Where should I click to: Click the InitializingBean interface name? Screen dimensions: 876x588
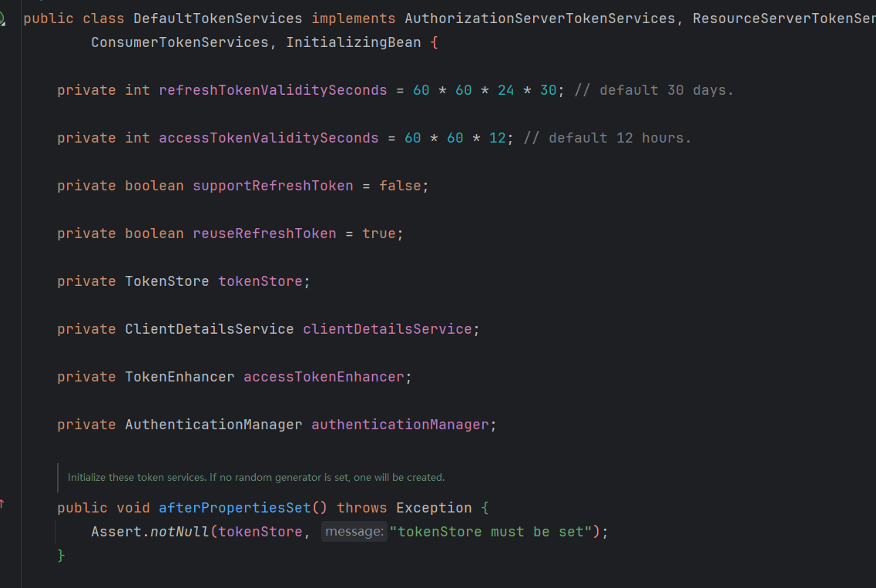[354, 42]
